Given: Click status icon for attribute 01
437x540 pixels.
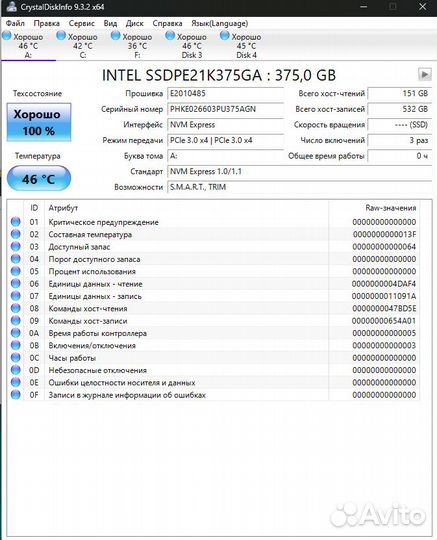Looking at the screenshot, I should [x=15, y=222].
